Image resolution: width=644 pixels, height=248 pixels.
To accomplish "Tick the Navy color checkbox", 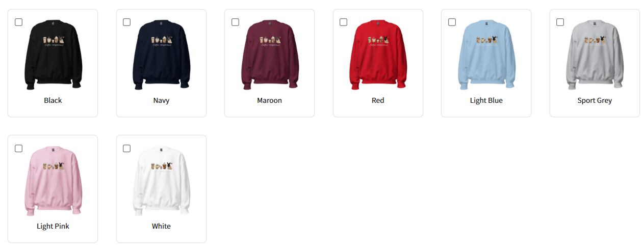I will (126, 22).
